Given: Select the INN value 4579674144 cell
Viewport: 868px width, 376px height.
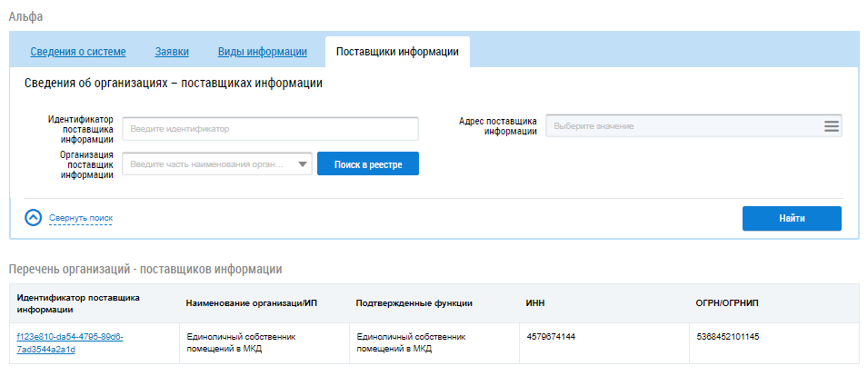Looking at the screenshot, I should (551, 337).
